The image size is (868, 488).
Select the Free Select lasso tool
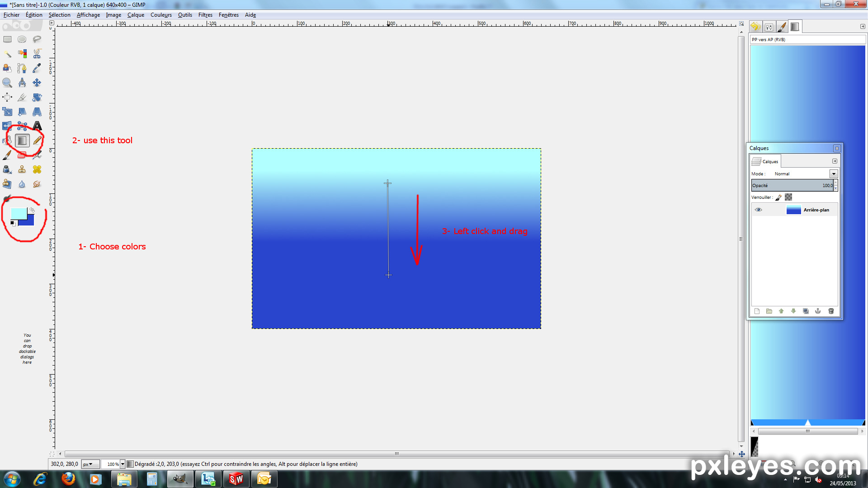tap(37, 39)
